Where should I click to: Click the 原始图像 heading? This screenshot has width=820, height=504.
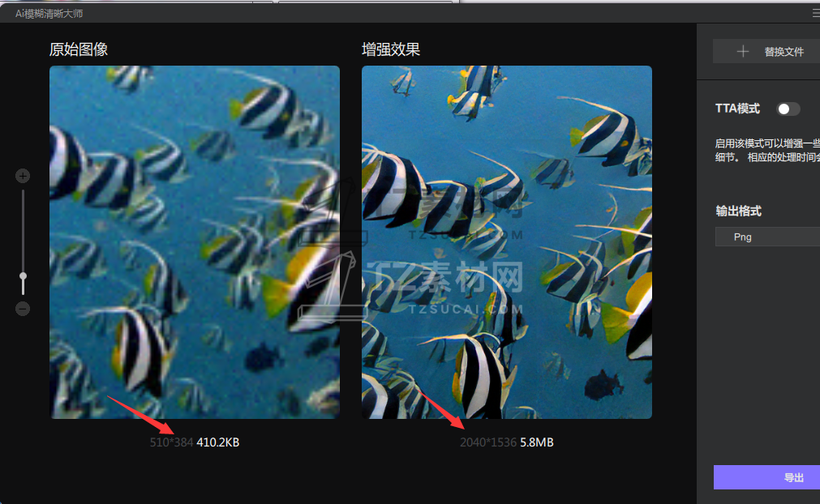click(x=79, y=49)
